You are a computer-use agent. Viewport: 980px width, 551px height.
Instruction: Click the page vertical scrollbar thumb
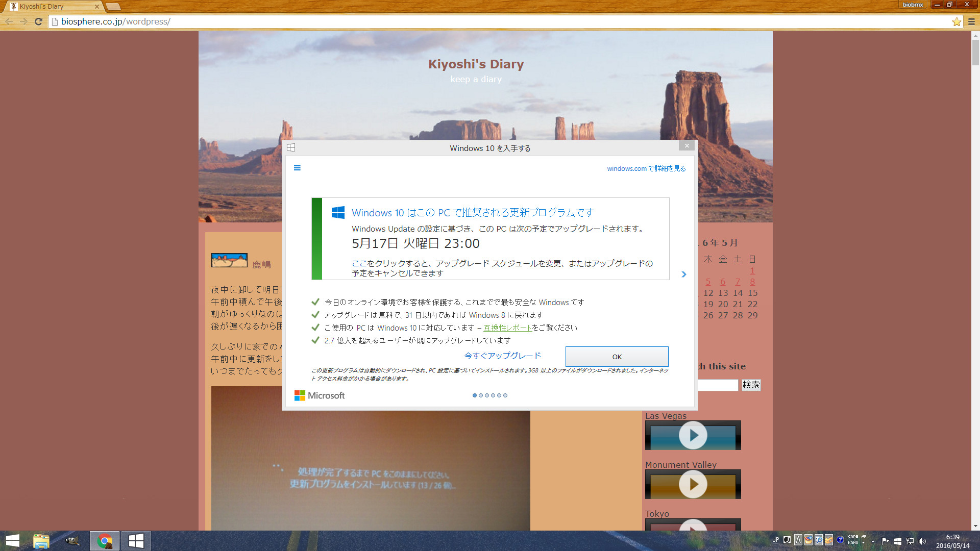click(x=975, y=52)
